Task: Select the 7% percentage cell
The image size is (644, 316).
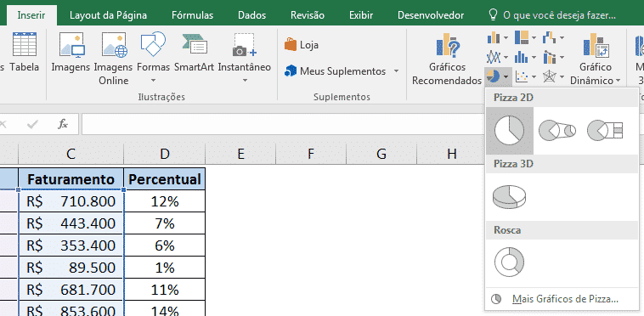Action: [164, 223]
